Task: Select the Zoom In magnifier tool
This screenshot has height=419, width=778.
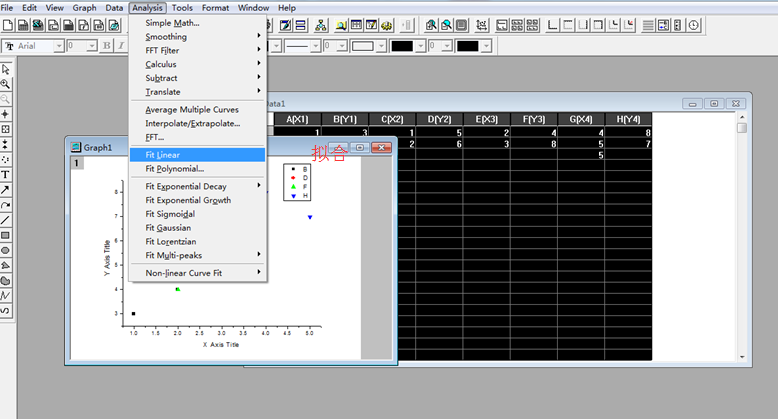Action: click(5, 84)
